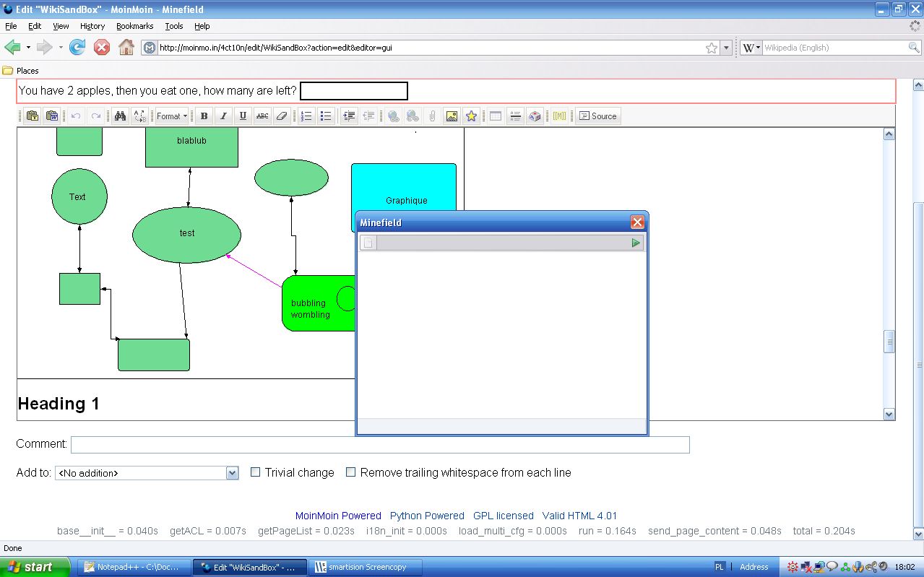This screenshot has height=577, width=924.
Task: Open the History menu
Action: (x=92, y=26)
